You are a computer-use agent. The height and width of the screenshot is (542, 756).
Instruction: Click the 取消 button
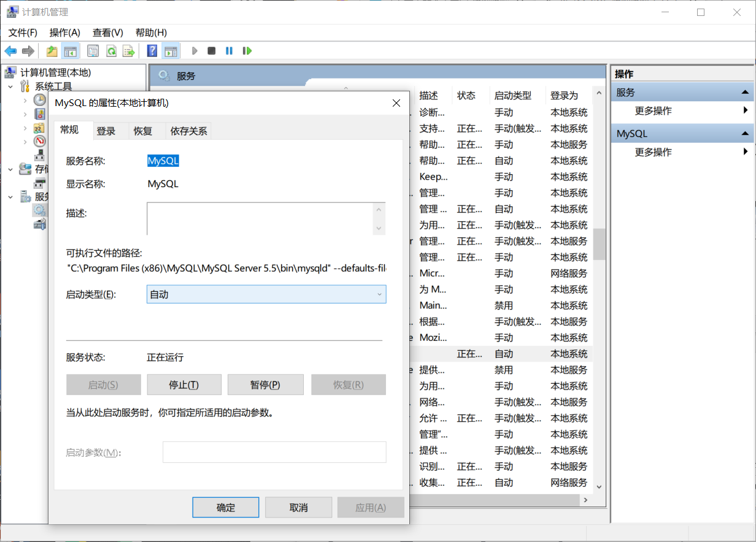point(298,508)
